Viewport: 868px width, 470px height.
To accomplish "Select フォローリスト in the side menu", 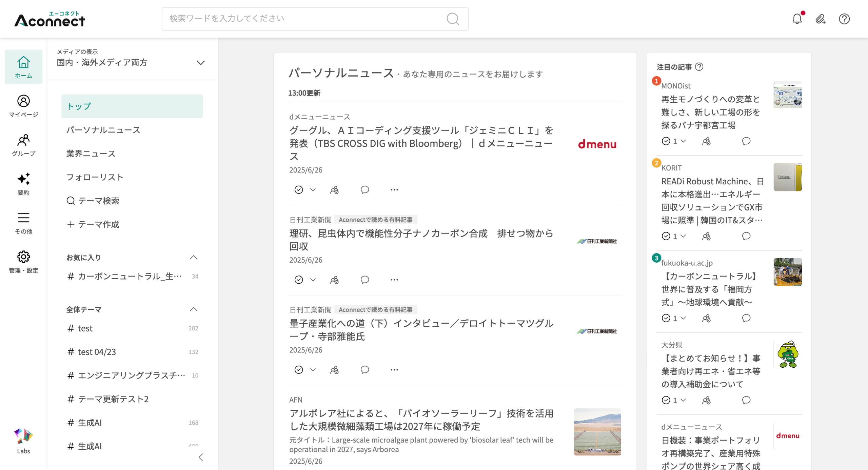I will [x=95, y=177].
